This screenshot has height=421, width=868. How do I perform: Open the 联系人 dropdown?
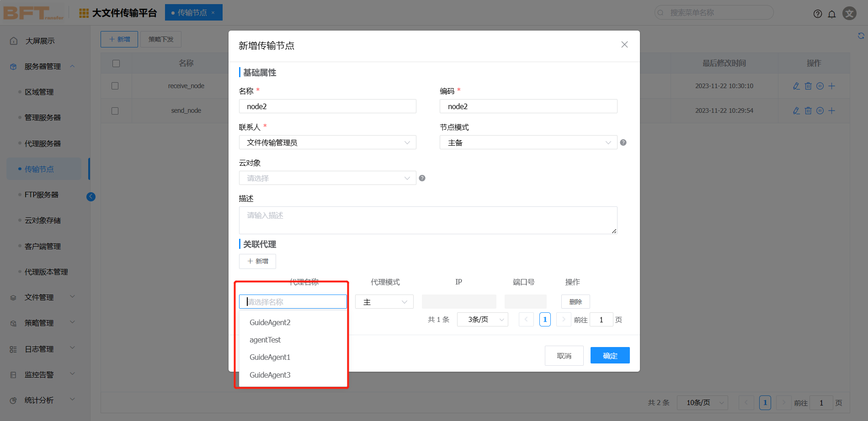[327, 142]
